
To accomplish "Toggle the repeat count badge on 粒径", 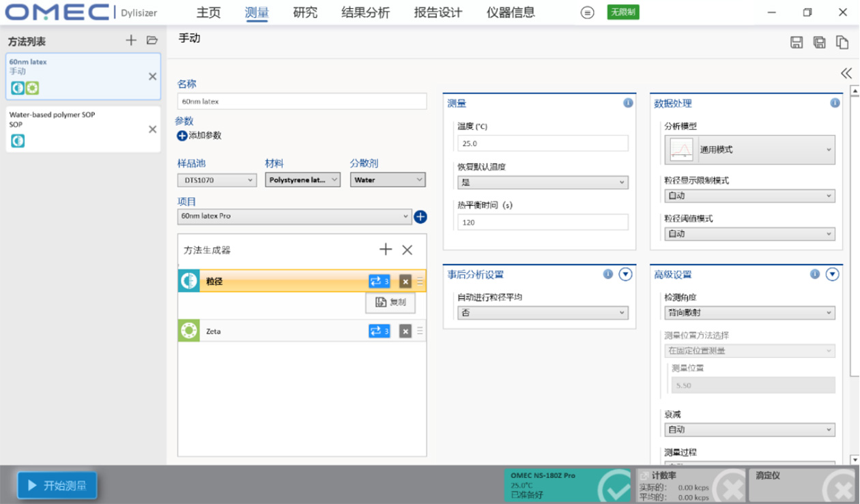I will pos(379,281).
